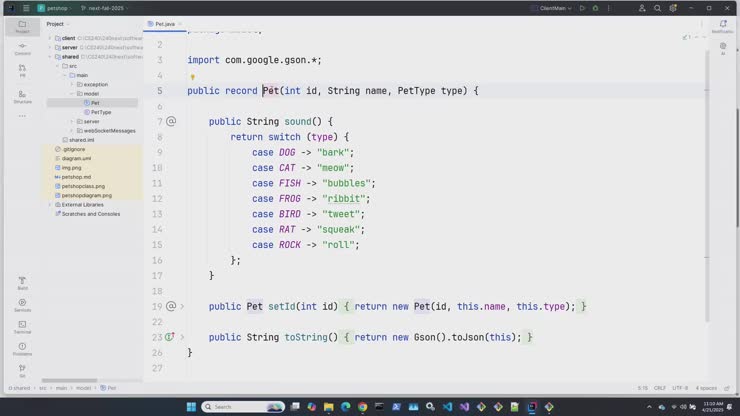This screenshot has width=740, height=416.
Task: Collapse the shared module node
Action: pos(50,57)
